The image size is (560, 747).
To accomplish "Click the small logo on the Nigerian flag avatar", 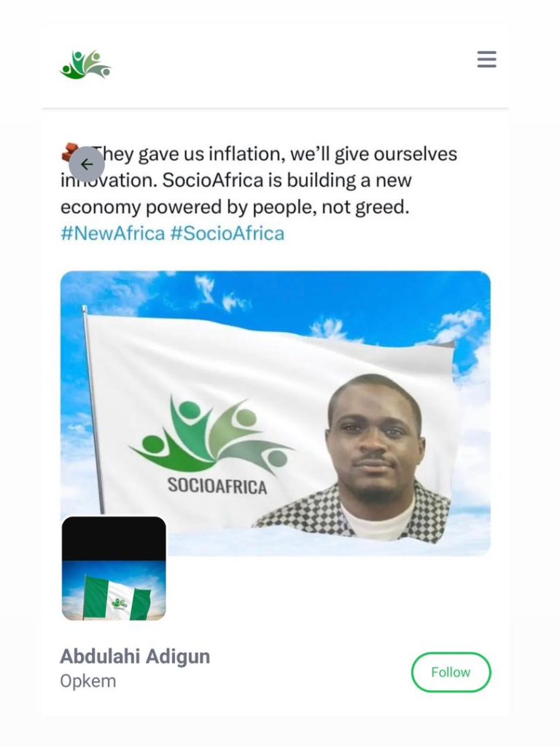I will click(x=119, y=603).
